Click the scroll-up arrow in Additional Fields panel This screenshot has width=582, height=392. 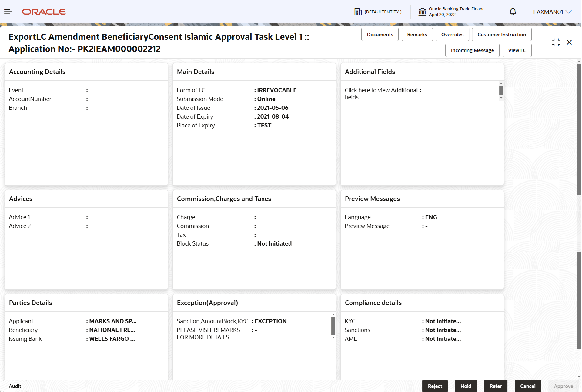[x=501, y=83]
